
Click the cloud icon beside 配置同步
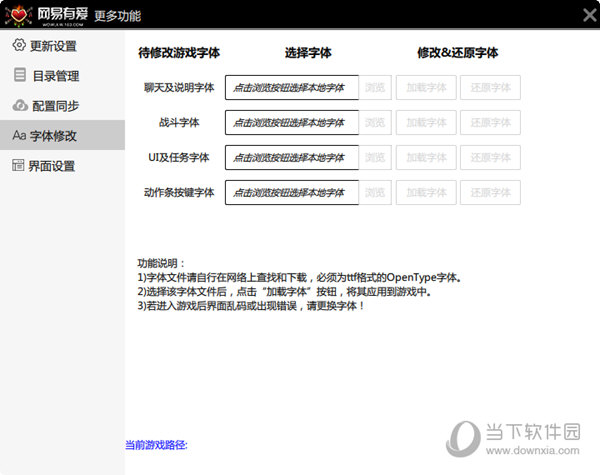pos(20,105)
